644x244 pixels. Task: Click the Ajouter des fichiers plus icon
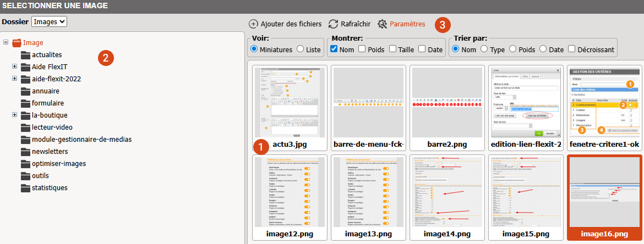(253, 24)
